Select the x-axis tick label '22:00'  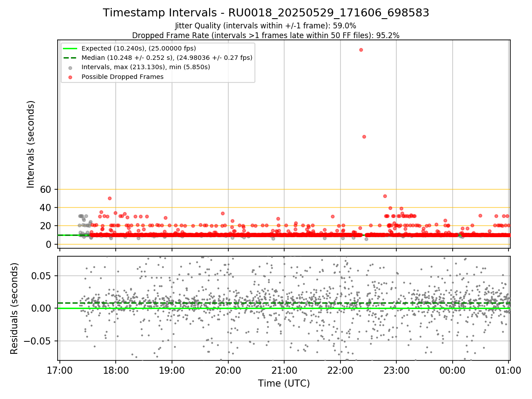click(x=340, y=370)
